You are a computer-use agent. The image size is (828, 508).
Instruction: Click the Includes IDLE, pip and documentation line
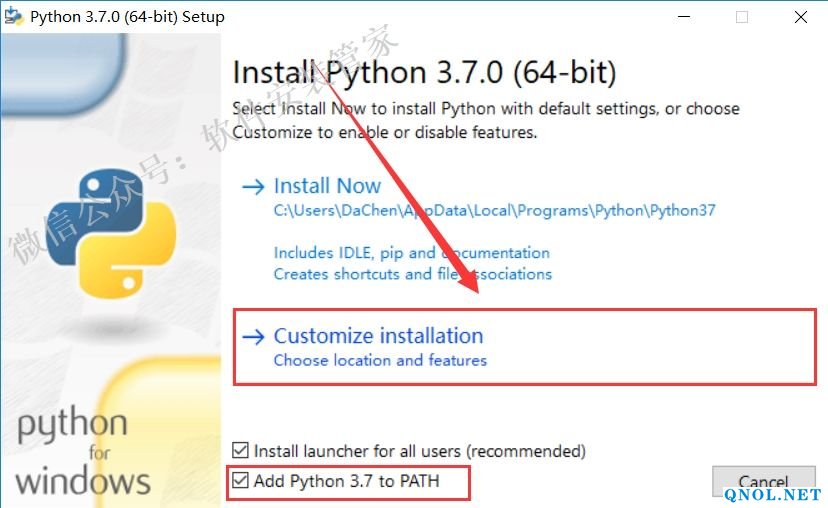[411, 253]
